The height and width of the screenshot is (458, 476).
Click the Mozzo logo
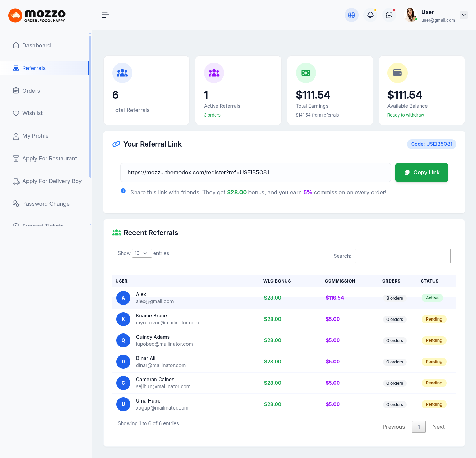pyautogui.click(x=37, y=15)
